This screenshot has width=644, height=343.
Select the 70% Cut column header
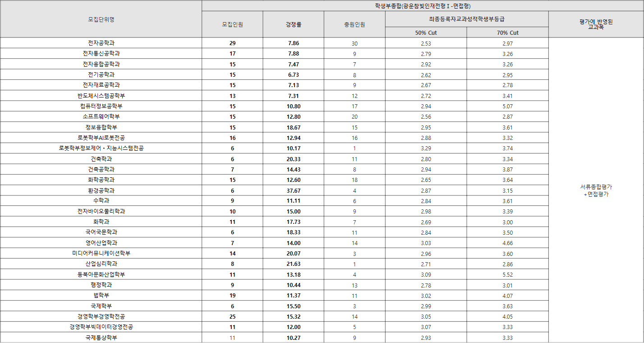pyautogui.click(x=507, y=32)
